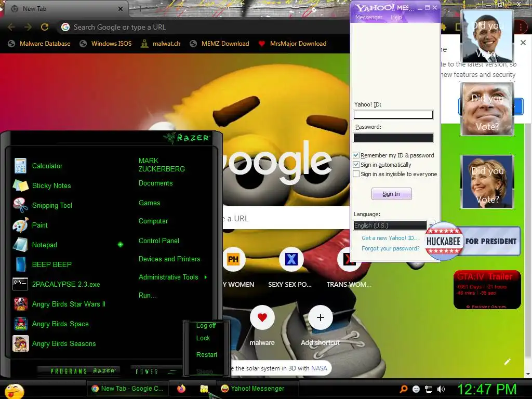
Task: Click the Yahoo! ID input field
Action: [393, 115]
